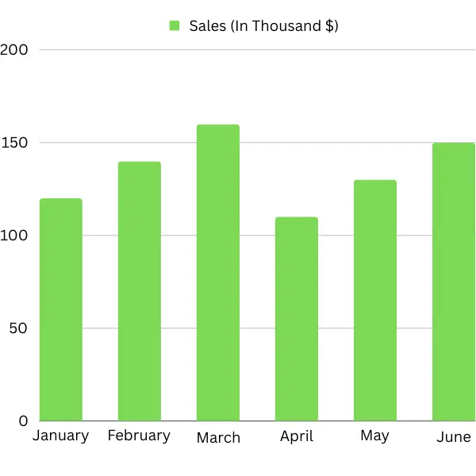Select the June sales bar
Image resolution: width=476 pixels, height=476 pixels.
(454, 282)
